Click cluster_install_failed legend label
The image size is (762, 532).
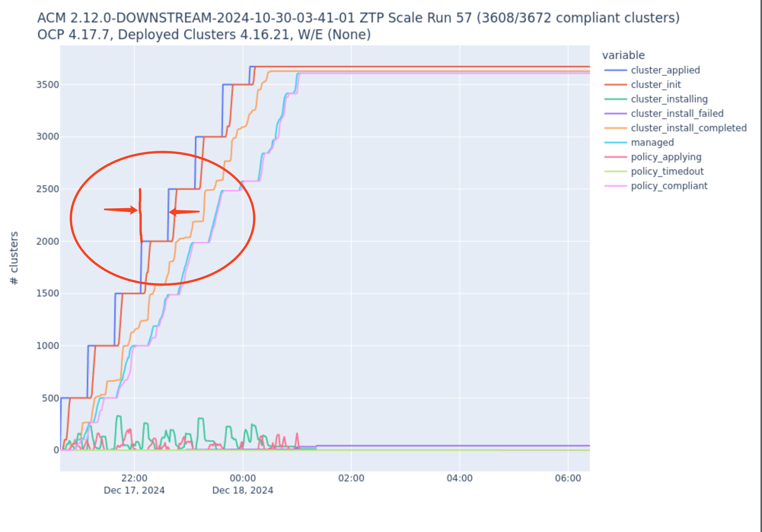point(677,113)
